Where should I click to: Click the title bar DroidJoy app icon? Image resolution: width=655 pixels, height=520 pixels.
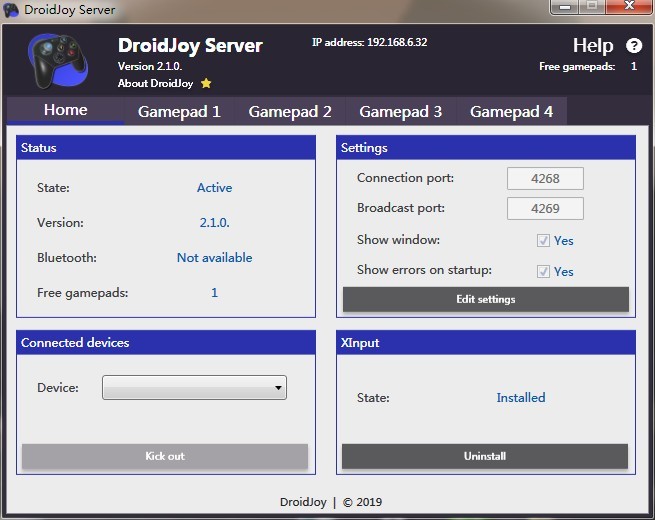click(11, 10)
